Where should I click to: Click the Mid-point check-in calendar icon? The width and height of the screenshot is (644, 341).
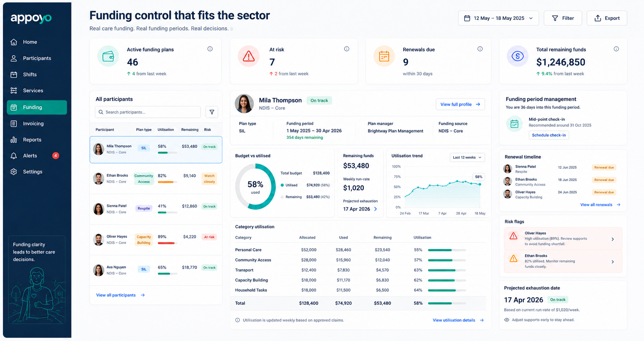[x=514, y=124]
